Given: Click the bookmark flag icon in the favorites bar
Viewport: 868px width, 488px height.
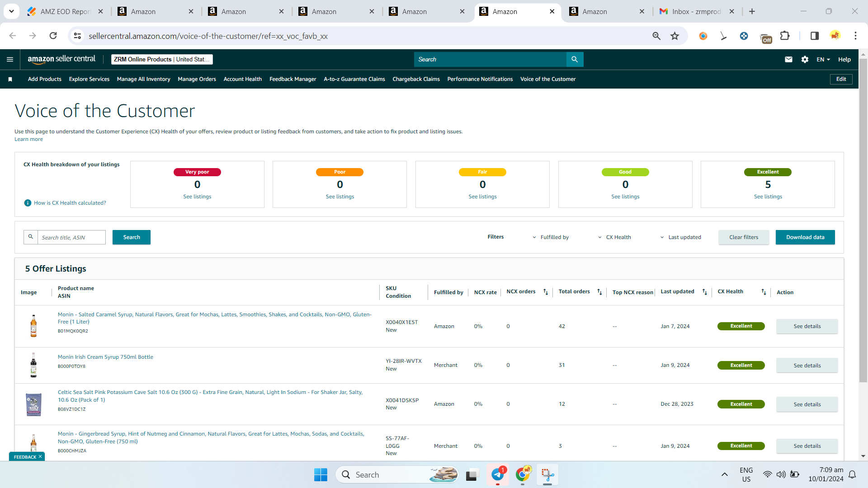Looking at the screenshot, I should point(10,79).
